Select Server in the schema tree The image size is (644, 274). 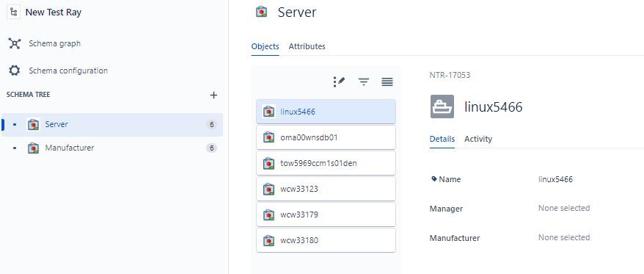pyautogui.click(x=111, y=125)
